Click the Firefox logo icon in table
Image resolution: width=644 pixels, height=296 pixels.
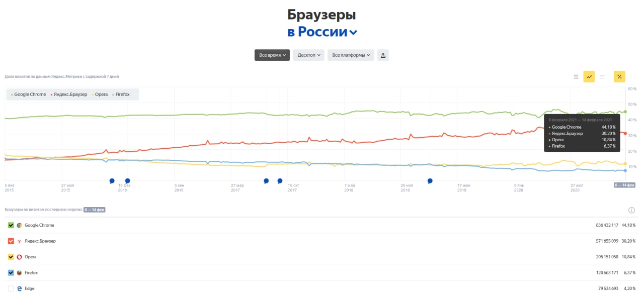coord(19,273)
